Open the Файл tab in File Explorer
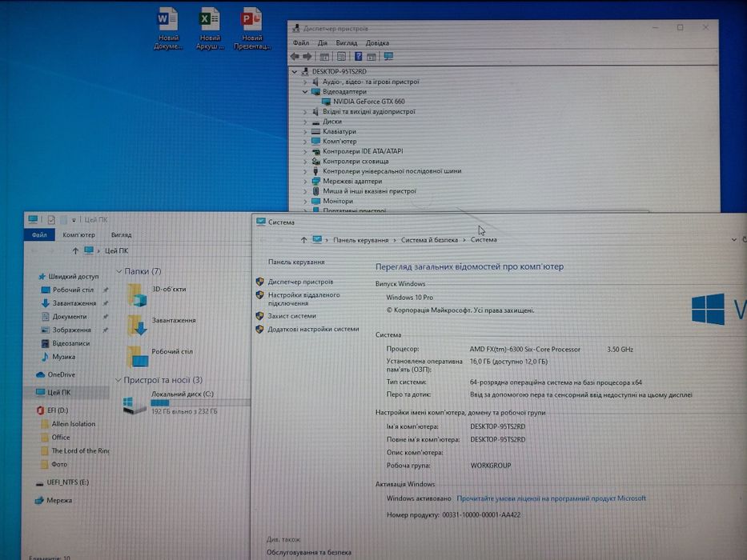 click(39, 234)
